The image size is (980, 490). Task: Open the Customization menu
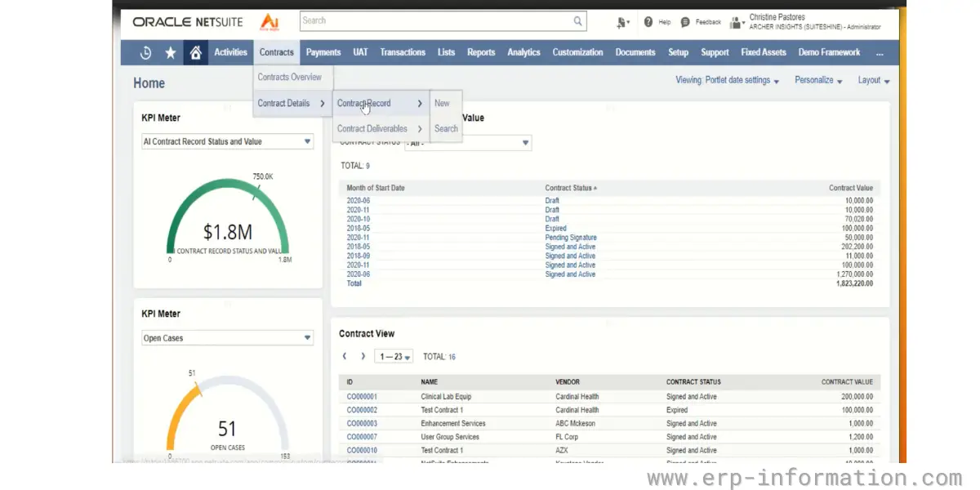577,52
